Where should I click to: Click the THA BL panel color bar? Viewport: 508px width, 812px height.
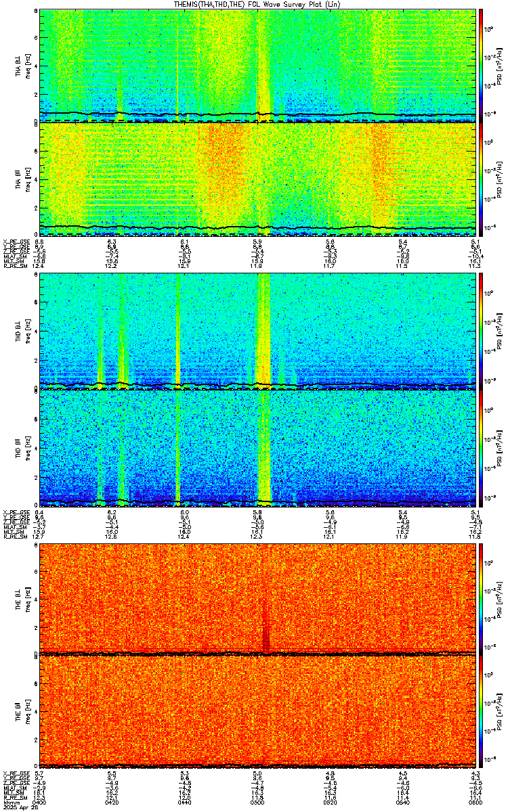click(x=481, y=66)
